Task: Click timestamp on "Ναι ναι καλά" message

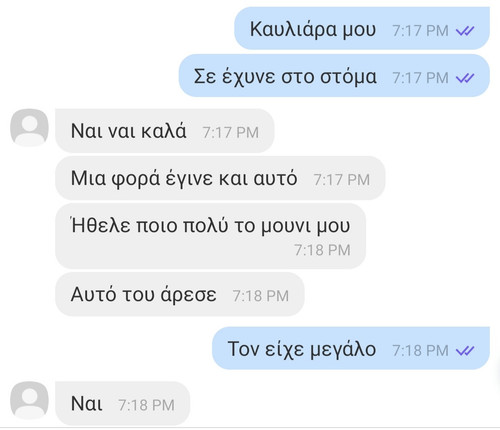Action: pyautogui.click(x=231, y=133)
